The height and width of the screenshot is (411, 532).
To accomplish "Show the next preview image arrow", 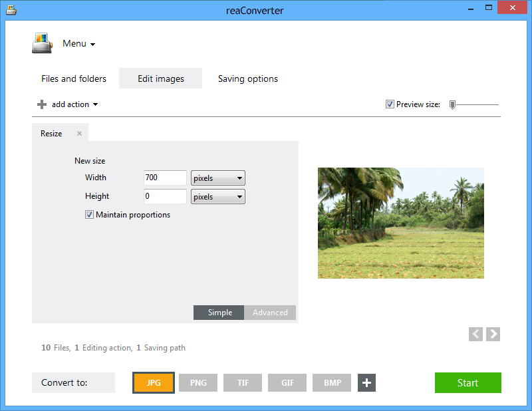I will [493, 335].
